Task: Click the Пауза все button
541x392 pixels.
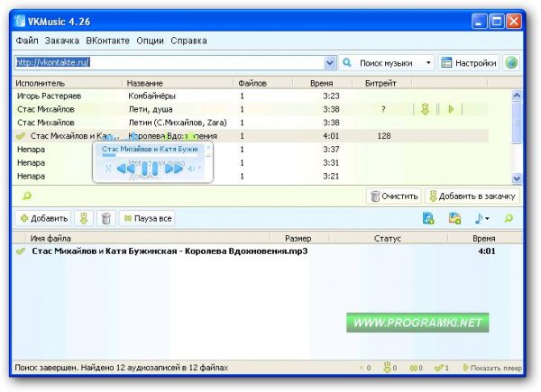Action: (147, 219)
